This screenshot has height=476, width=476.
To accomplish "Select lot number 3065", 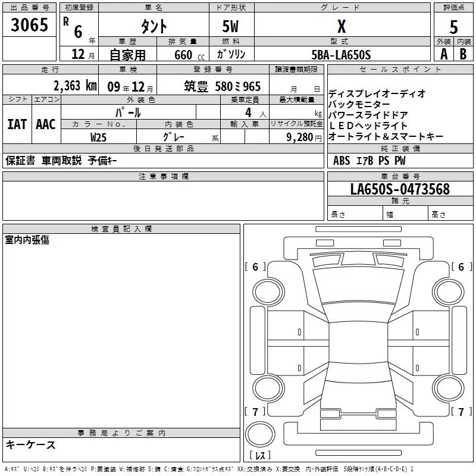I will (x=29, y=25).
